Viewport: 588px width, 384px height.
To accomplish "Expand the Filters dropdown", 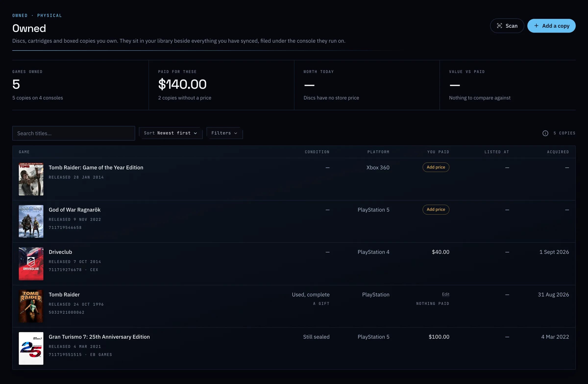I will point(224,133).
